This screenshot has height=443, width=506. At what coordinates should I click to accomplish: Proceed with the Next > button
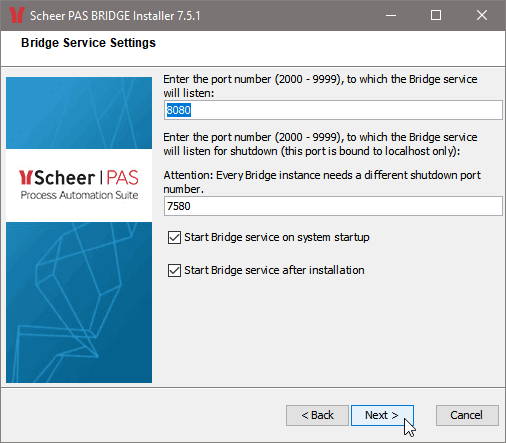[382, 415]
